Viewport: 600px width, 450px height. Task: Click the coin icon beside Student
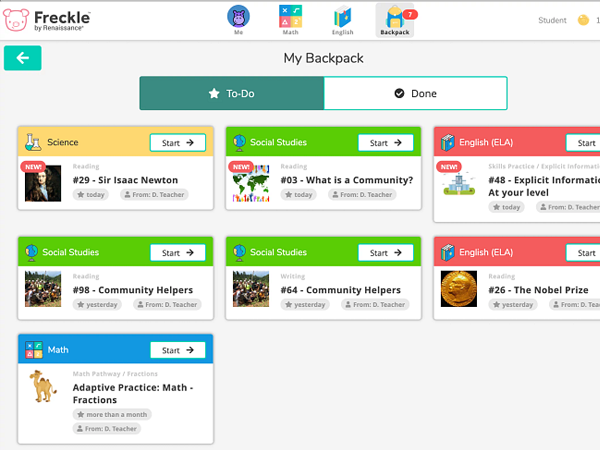tap(583, 20)
